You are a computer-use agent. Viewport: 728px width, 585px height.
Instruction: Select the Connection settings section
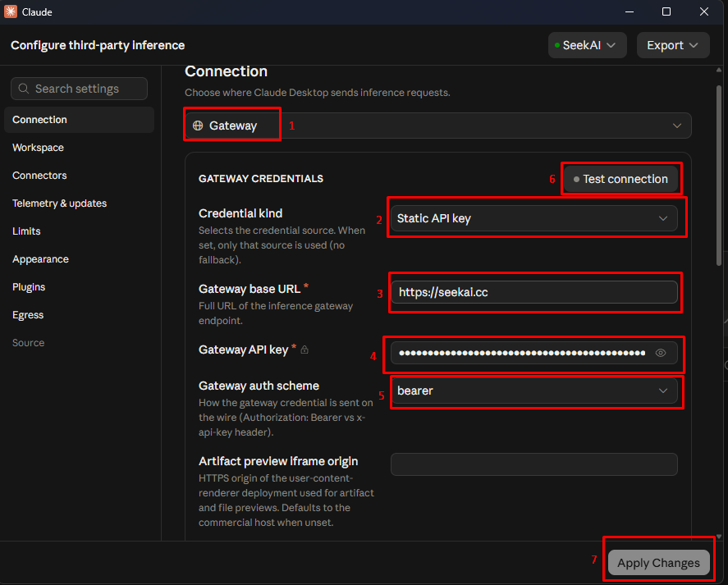click(79, 120)
